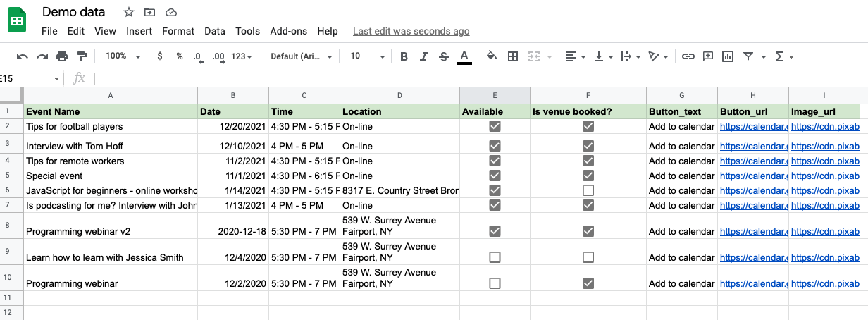Screen dimensions: 868x320
Task: Open the Functions sigma tool
Action: click(779, 56)
